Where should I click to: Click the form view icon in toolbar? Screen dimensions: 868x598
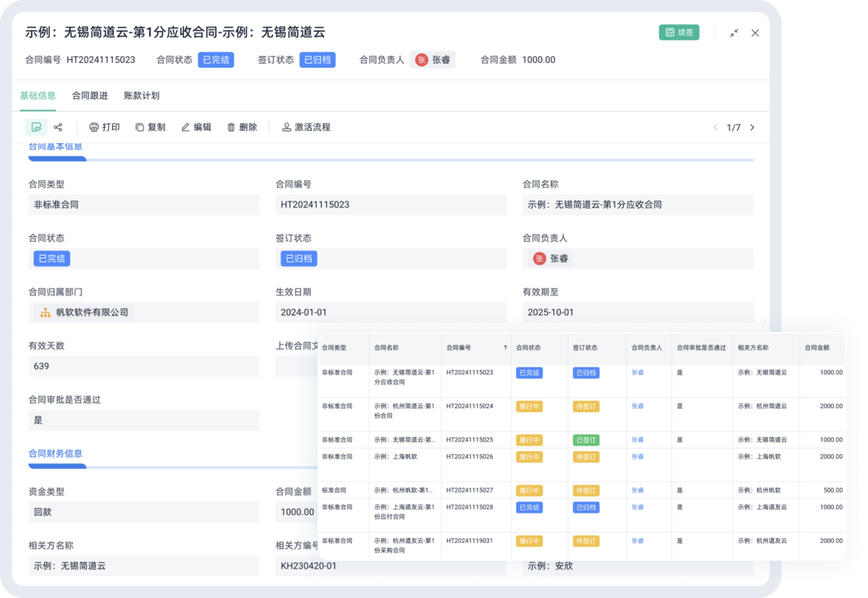pyautogui.click(x=36, y=127)
